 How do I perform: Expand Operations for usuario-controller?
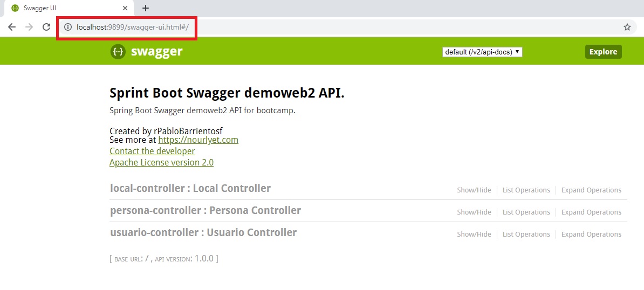[x=592, y=234]
